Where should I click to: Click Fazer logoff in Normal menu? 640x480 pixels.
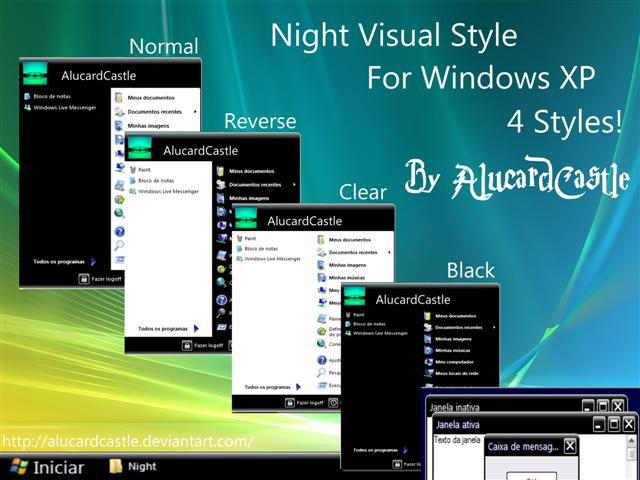pyautogui.click(x=100, y=279)
